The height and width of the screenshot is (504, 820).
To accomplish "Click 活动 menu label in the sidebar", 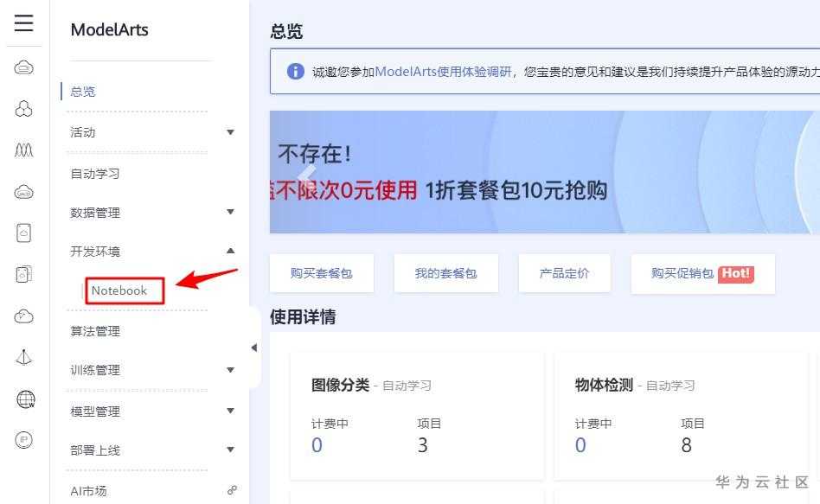I will (83, 132).
